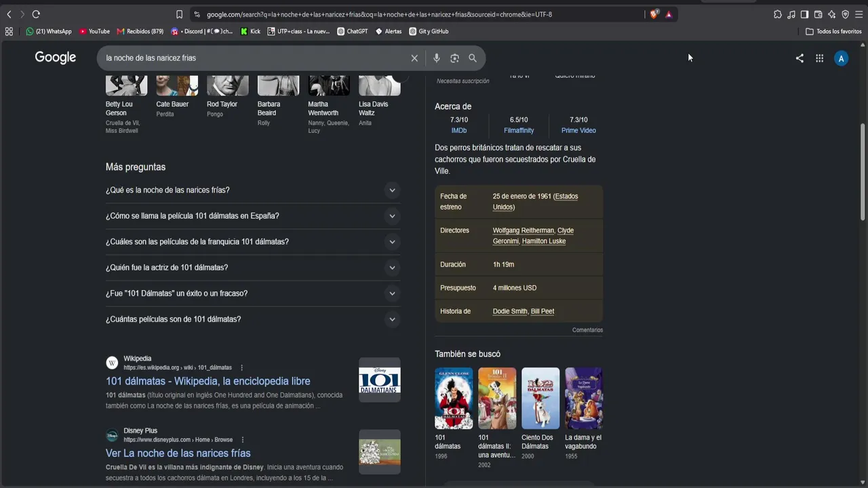Open the UTP+class bookmark

pos(298,31)
